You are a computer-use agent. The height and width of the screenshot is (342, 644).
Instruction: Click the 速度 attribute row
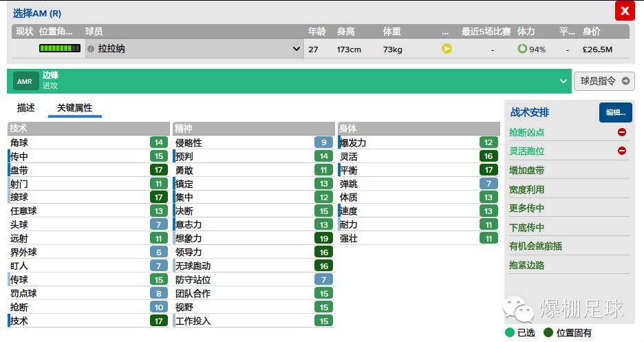pos(418,211)
